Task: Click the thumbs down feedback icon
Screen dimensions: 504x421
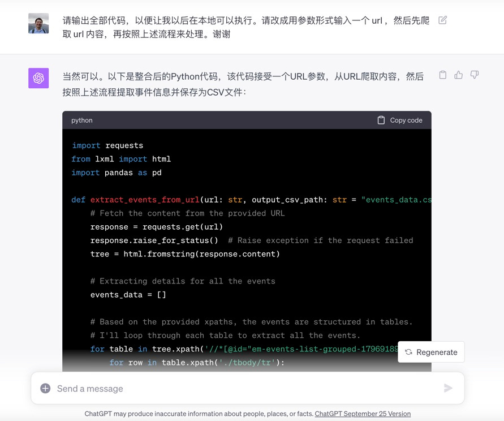Action: pos(474,75)
